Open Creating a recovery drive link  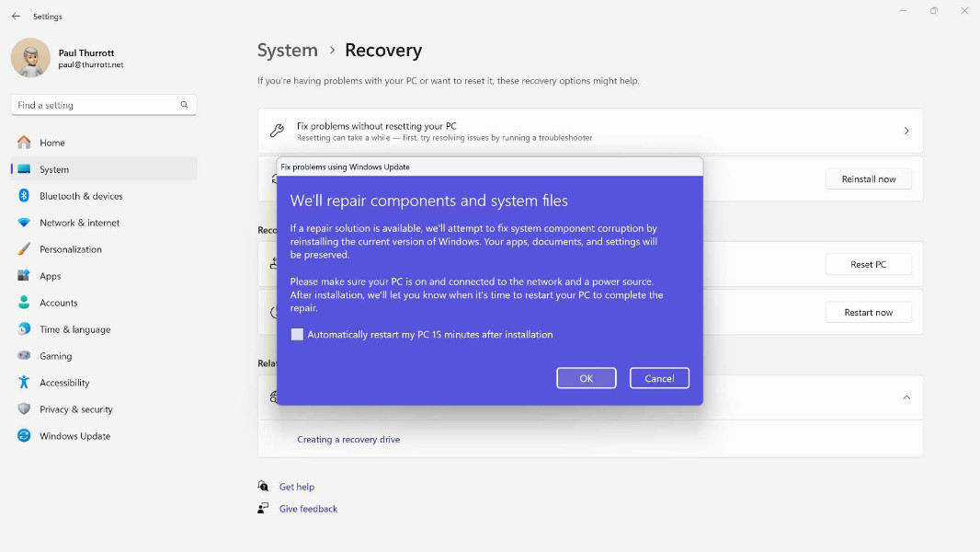[348, 440]
